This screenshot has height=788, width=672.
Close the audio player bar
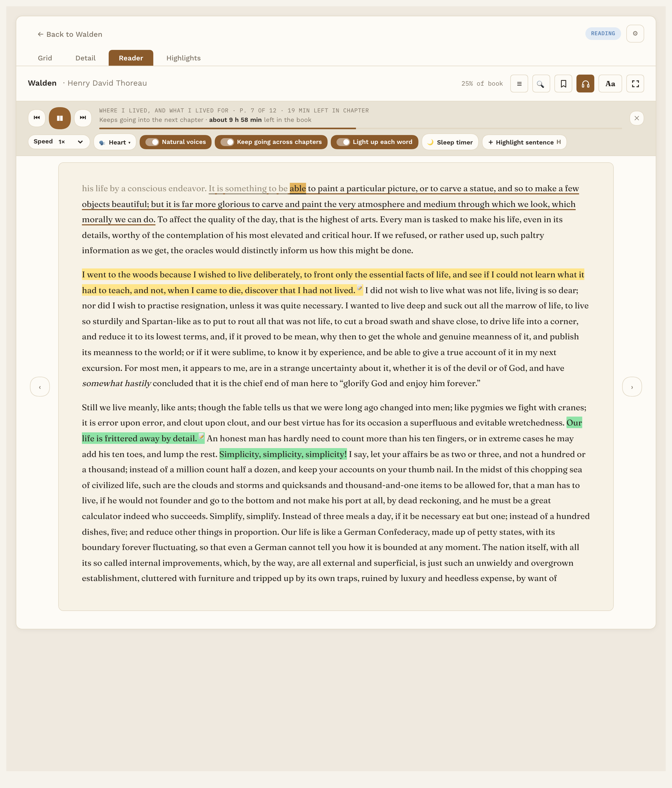pos(637,118)
